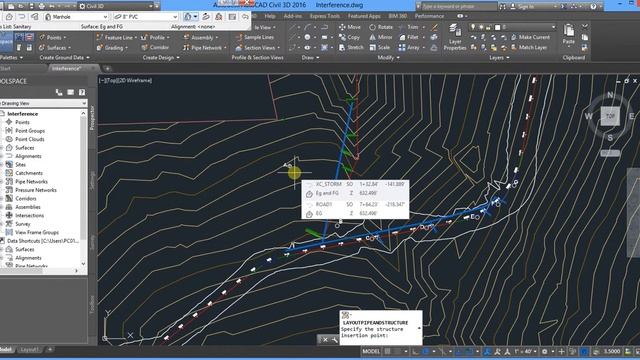Select Point Groups in the Prospector tree
This screenshot has height=360, width=640.
[x=30, y=131]
